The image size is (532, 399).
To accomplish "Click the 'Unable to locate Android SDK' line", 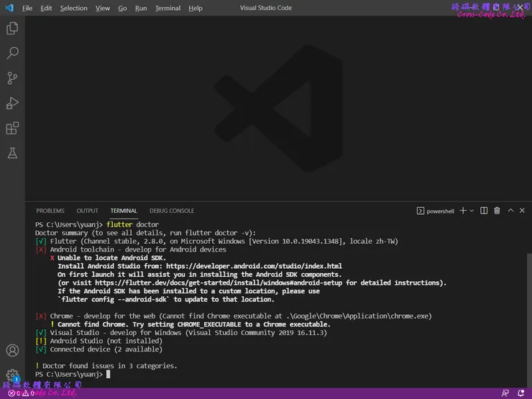I will pos(109,258).
